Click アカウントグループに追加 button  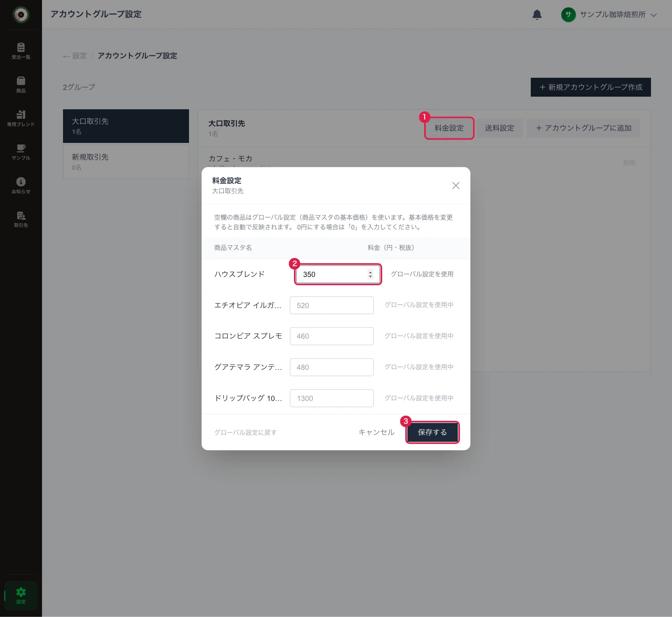(584, 128)
